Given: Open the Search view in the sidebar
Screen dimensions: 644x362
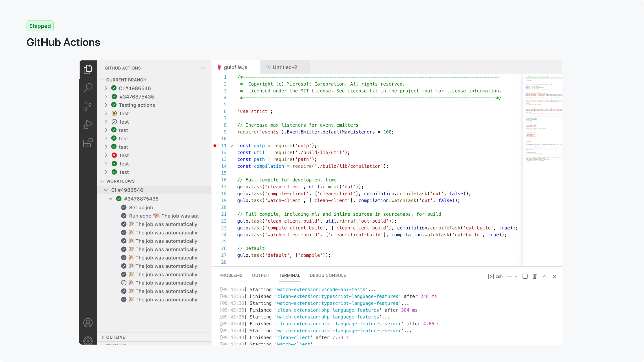Looking at the screenshot, I should point(88,88).
